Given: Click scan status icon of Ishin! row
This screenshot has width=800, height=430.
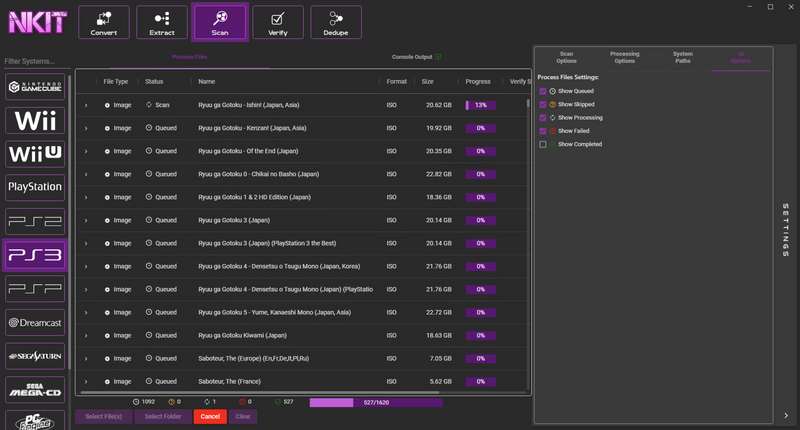Looking at the screenshot, I should click(149, 105).
